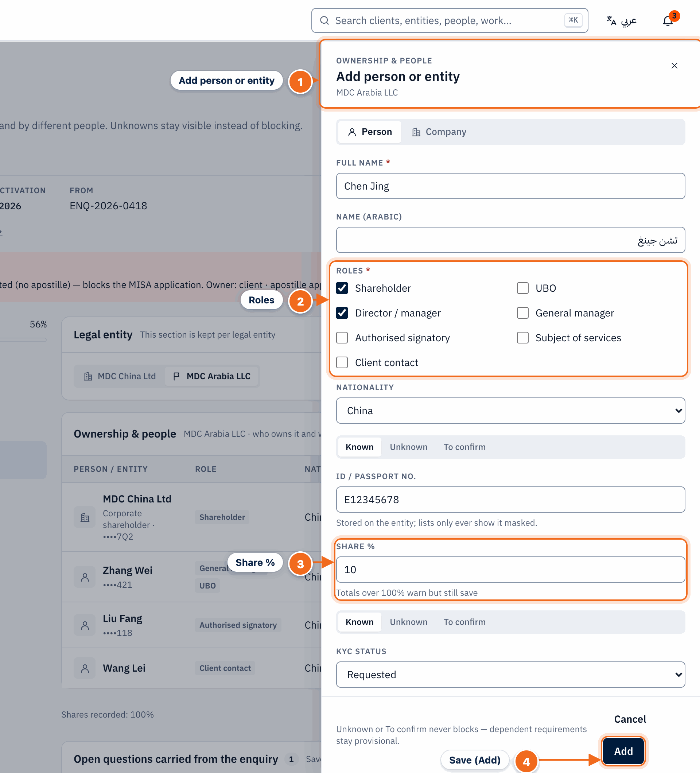Click the magnifier icon in the search bar
Screen dimensions: 700x773
click(x=324, y=20)
